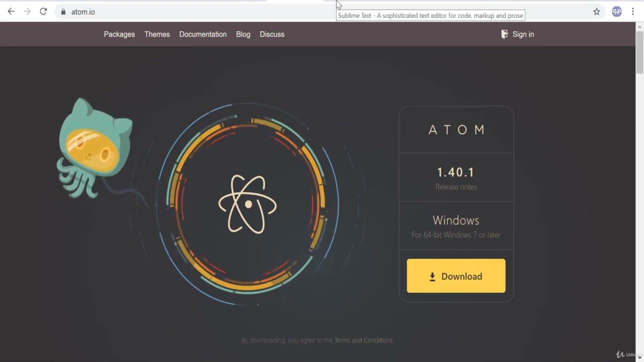This screenshot has height=362, width=644.
Task: Click the Sign in door icon
Action: click(505, 34)
